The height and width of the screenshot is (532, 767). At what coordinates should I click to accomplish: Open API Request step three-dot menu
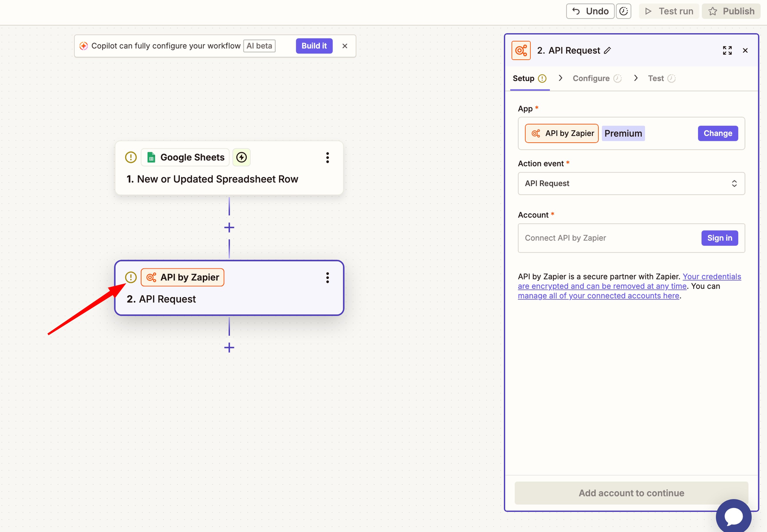pyautogui.click(x=327, y=278)
